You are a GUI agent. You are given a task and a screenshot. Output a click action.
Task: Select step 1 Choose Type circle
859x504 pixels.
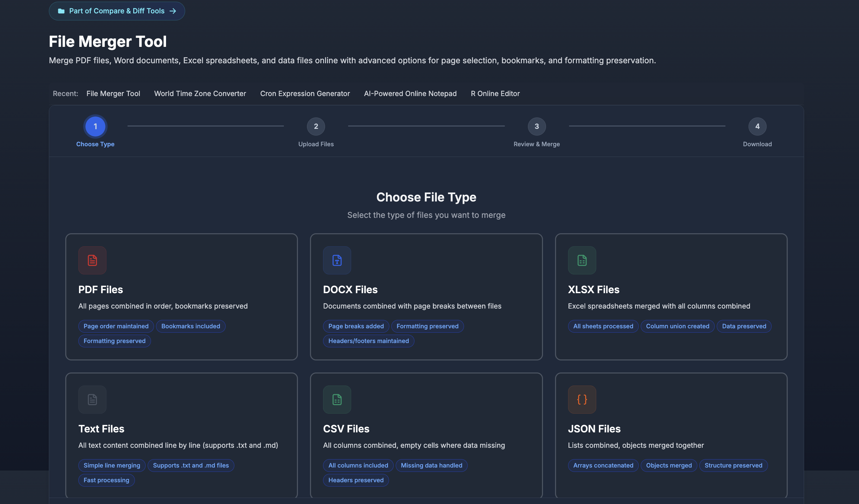point(95,127)
